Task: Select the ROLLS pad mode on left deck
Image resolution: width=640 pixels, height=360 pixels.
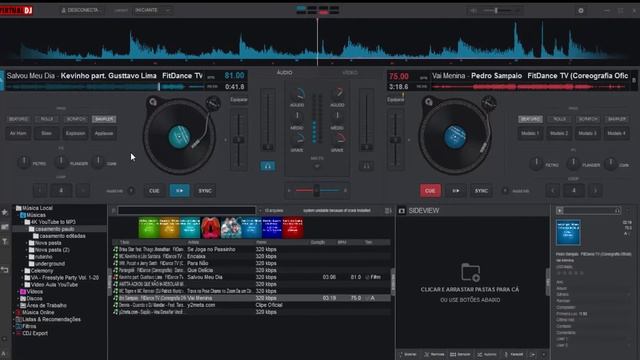Action: [47, 119]
